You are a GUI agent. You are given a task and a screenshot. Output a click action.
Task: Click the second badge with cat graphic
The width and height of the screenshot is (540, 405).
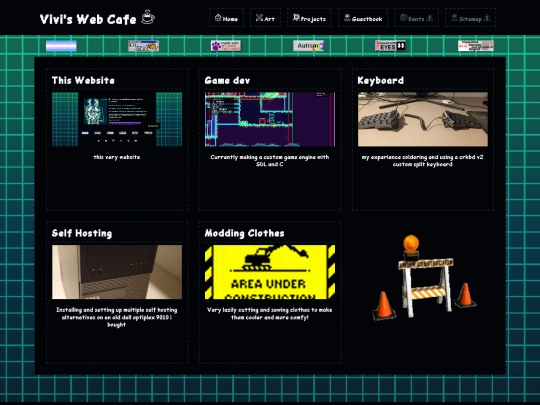point(144,46)
